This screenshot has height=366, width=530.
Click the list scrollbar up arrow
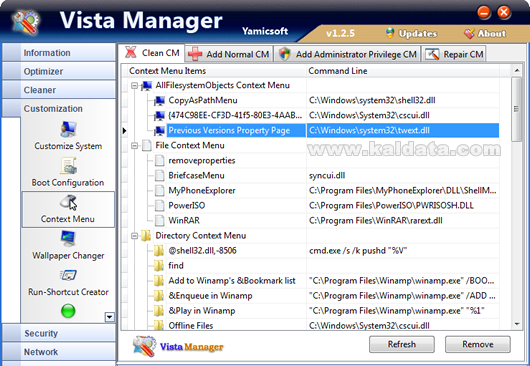coord(516,70)
